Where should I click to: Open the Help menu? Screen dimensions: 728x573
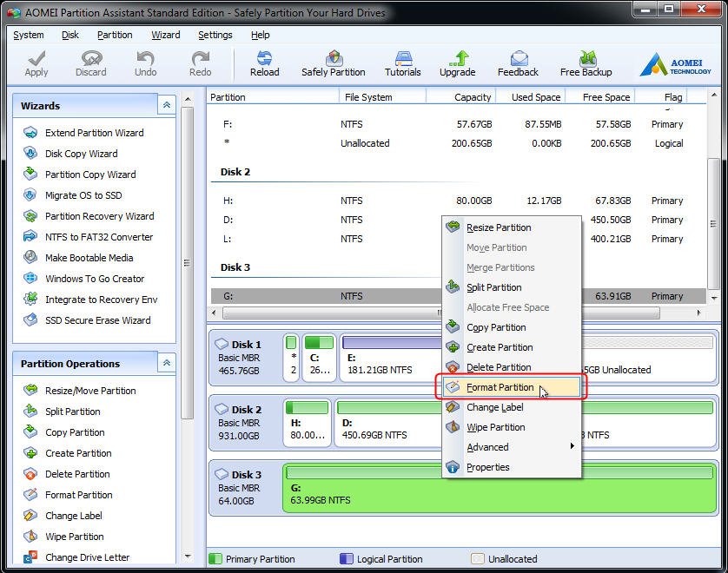pos(260,35)
